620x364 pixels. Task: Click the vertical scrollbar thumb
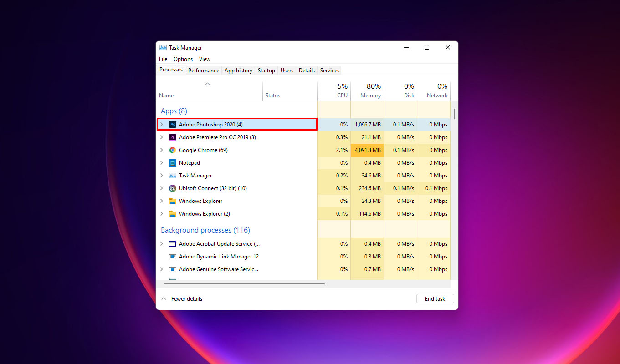coord(454,113)
